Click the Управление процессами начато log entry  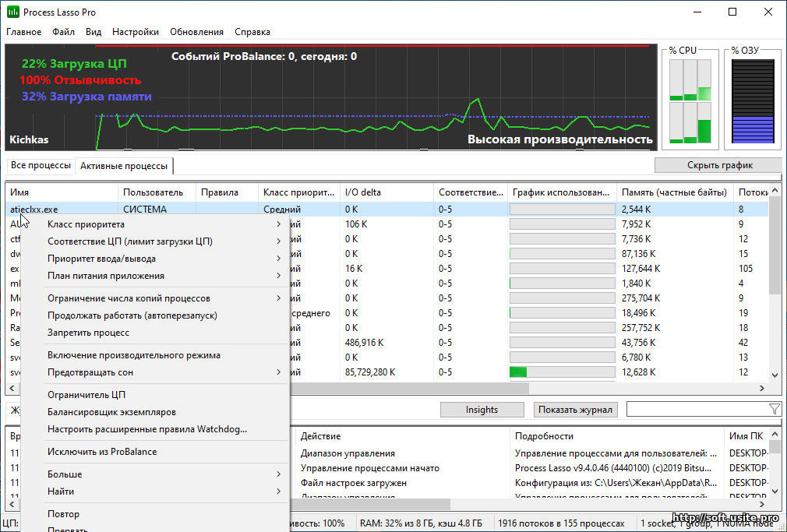click(369, 468)
